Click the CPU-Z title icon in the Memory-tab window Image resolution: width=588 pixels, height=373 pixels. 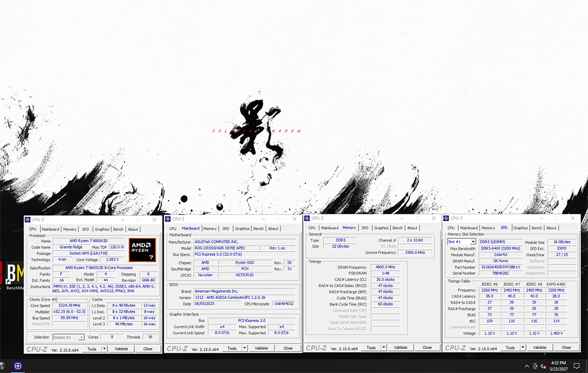click(307, 218)
